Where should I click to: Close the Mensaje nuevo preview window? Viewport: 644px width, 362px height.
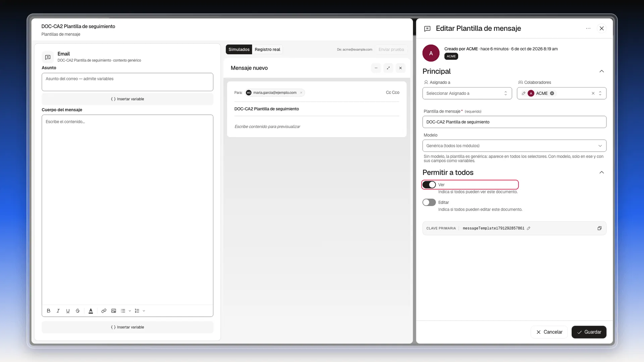tap(400, 68)
